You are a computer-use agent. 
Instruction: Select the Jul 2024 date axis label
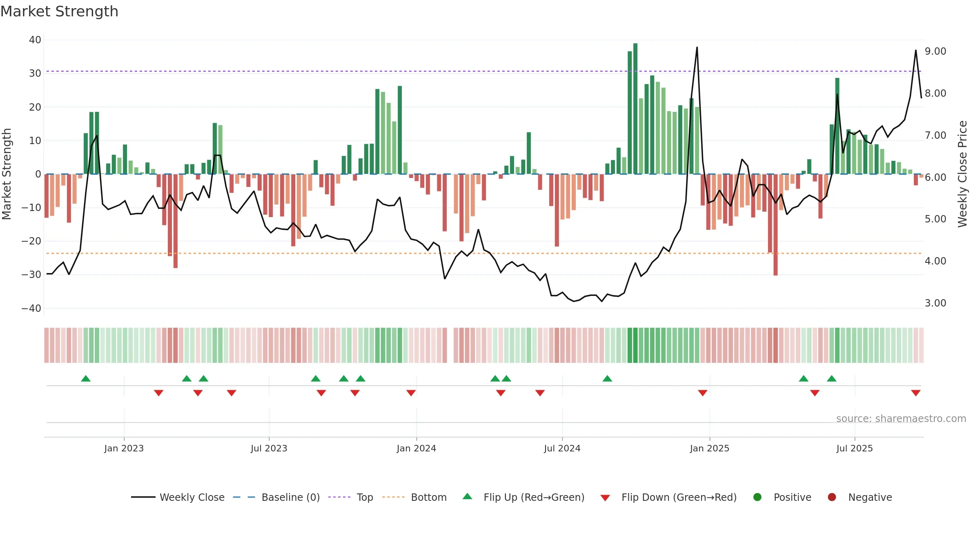click(562, 448)
